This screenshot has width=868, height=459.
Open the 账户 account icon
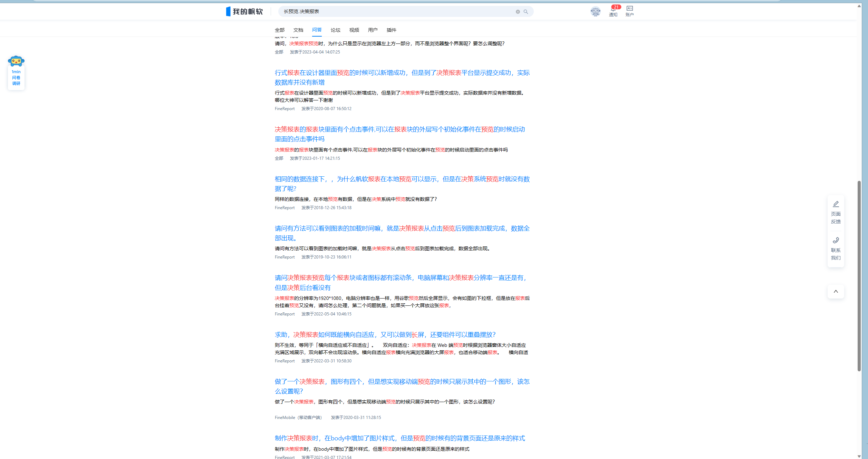(x=630, y=11)
